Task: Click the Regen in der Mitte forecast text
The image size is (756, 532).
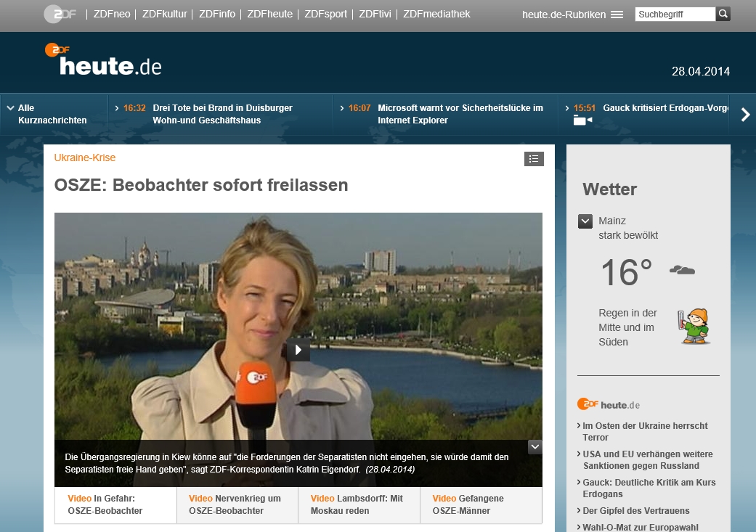Action: [x=627, y=327]
